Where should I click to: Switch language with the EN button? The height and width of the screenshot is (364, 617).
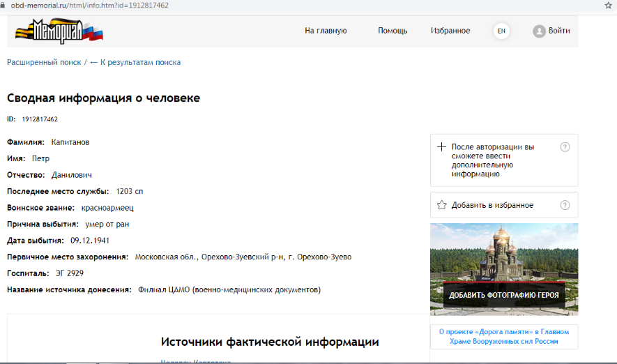(501, 31)
